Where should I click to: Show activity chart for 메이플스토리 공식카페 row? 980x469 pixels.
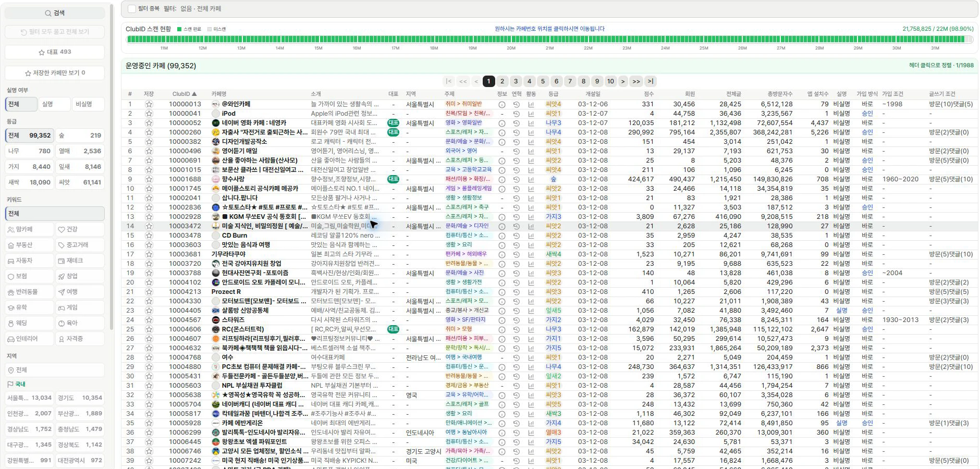(531, 189)
